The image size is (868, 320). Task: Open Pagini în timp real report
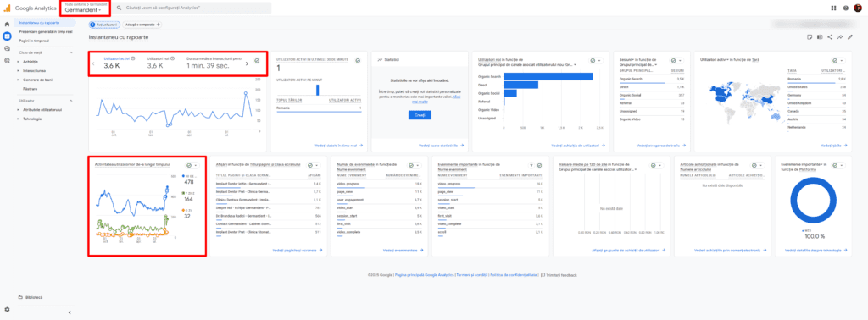click(x=34, y=41)
